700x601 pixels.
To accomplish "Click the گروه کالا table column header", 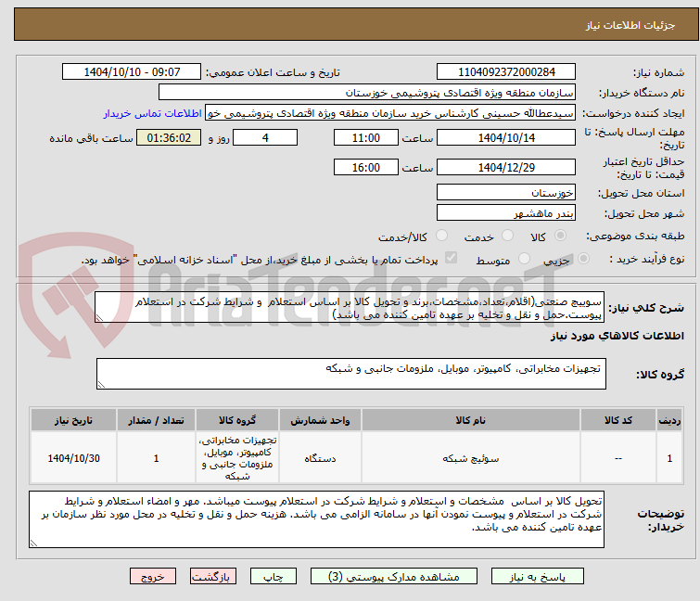I will pos(237,420).
